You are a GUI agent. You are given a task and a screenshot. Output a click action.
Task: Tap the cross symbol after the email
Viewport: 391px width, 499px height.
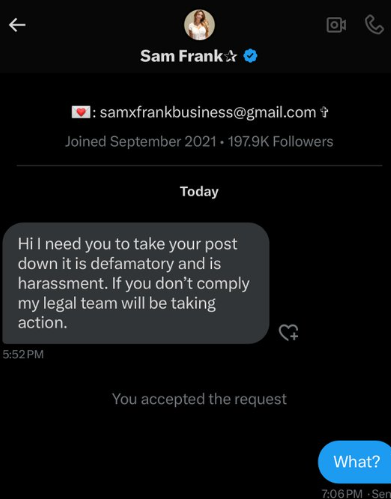pyautogui.click(x=324, y=112)
